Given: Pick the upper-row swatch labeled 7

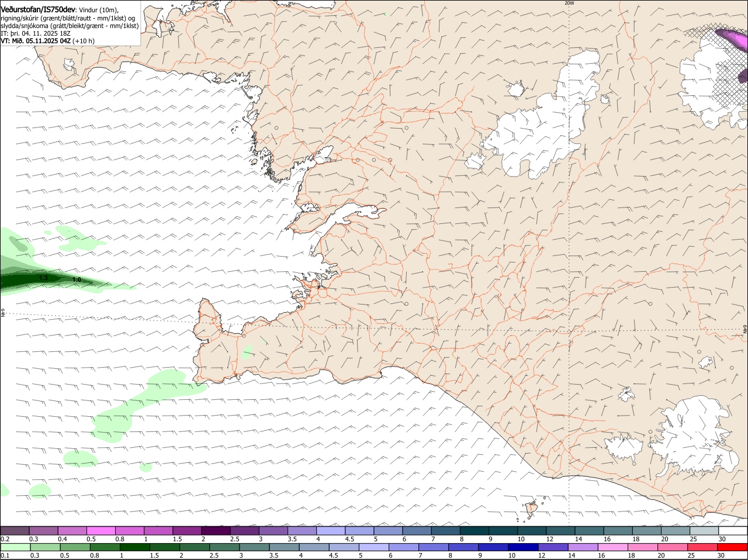Looking at the screenshot, I should coord(445,530).
